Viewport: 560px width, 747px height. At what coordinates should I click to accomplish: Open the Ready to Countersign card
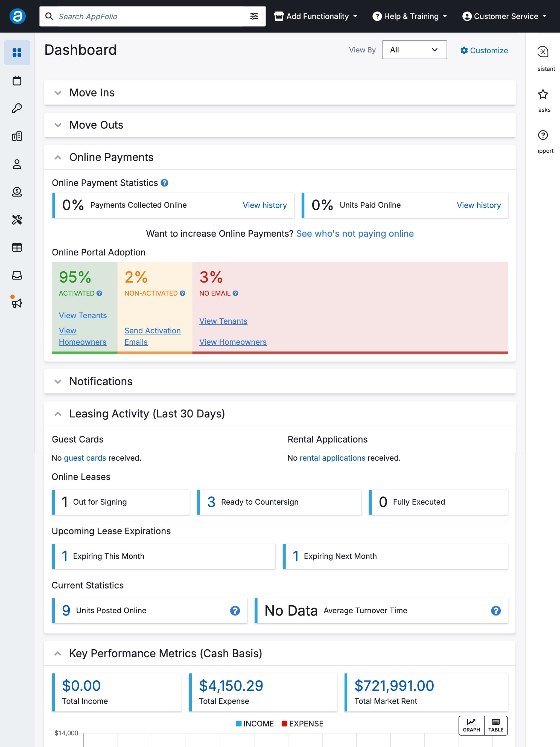tap(279, 502)
